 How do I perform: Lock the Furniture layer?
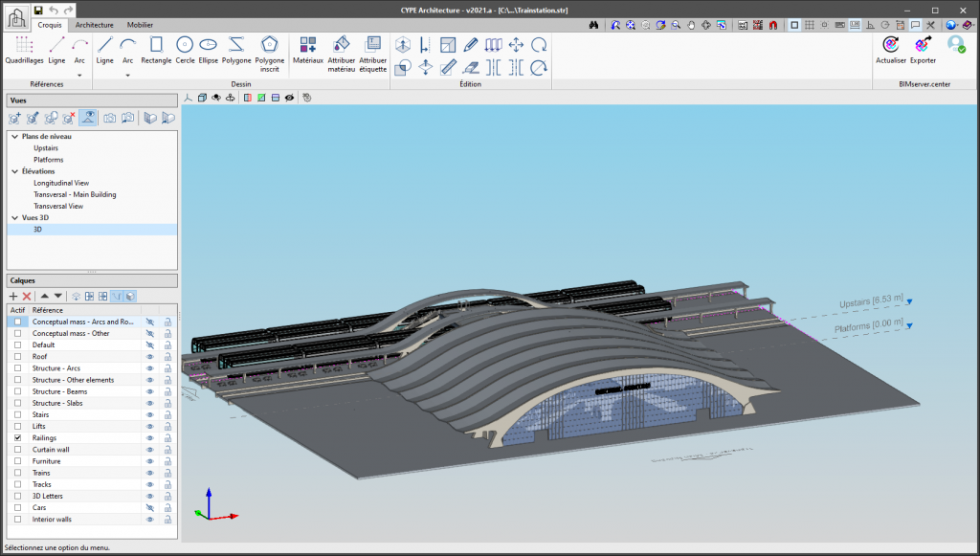coord(168,461)
